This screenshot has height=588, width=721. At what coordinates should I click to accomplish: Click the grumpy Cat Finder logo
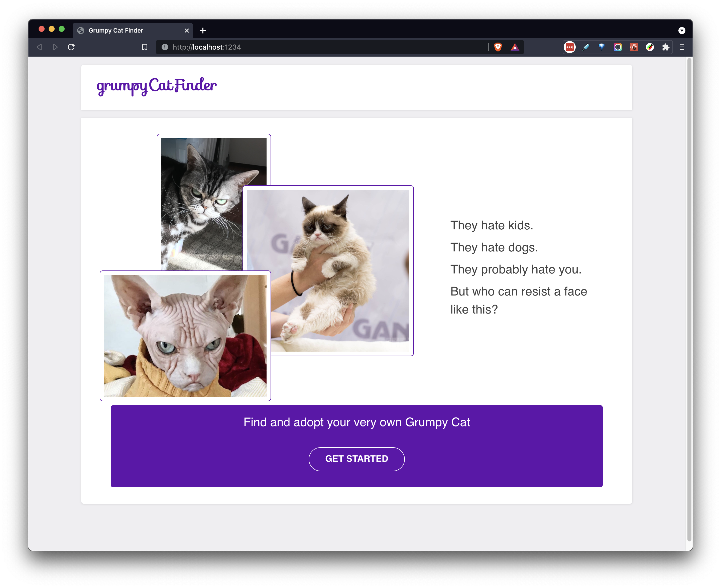156,86
